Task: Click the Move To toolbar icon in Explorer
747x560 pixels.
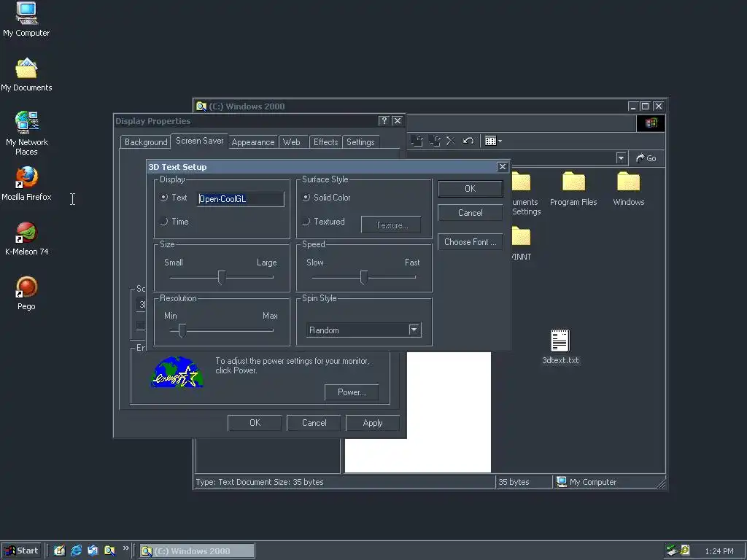Action: click(417, 141)
